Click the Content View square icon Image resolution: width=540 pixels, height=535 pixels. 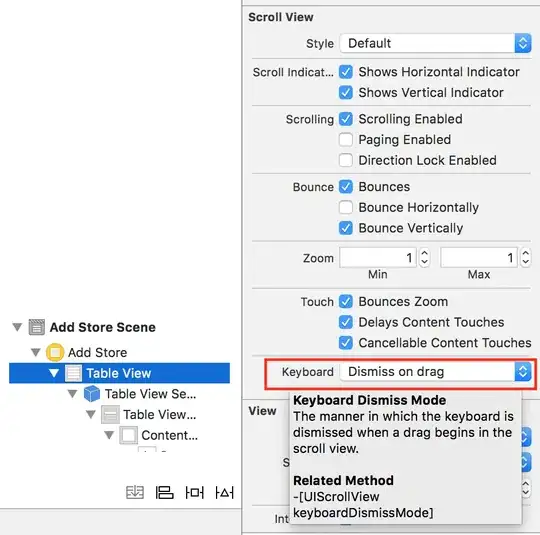coord(128,435)
